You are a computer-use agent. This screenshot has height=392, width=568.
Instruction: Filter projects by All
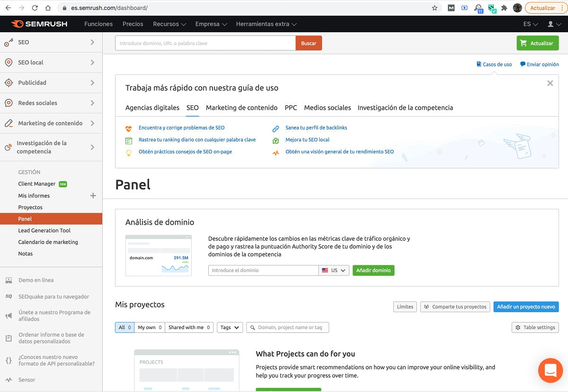pos(125,327)
